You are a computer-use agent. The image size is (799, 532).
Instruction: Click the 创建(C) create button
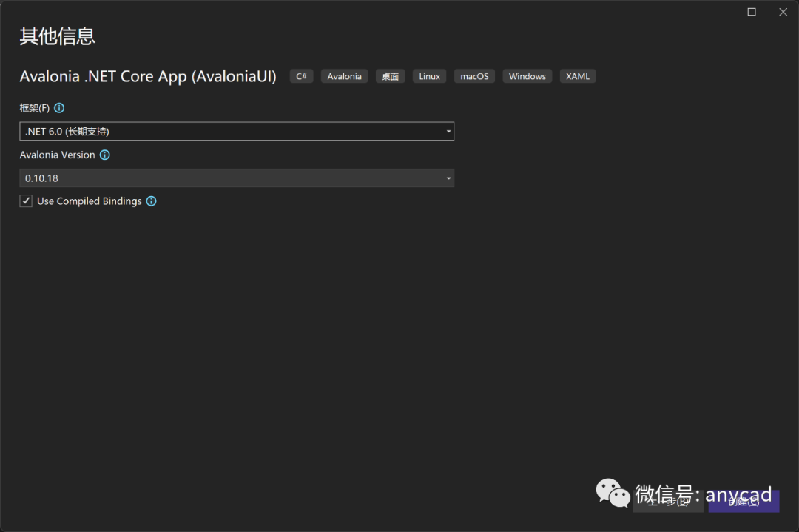coord(744,502)
